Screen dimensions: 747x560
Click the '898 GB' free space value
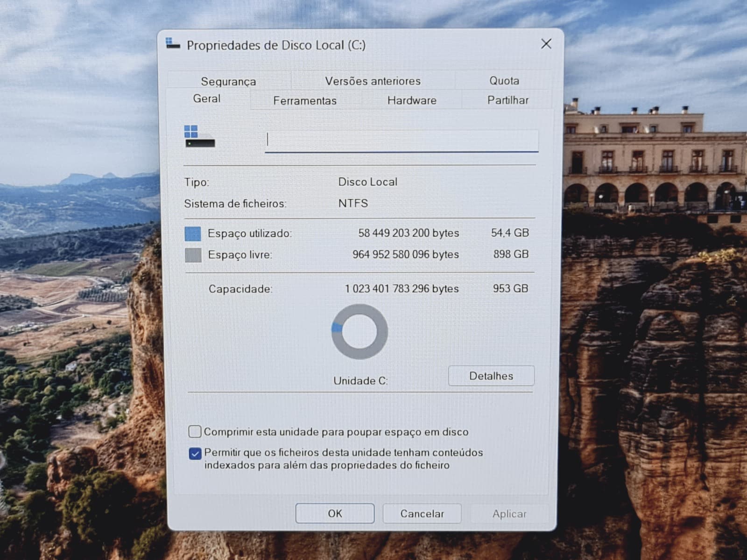511,254
